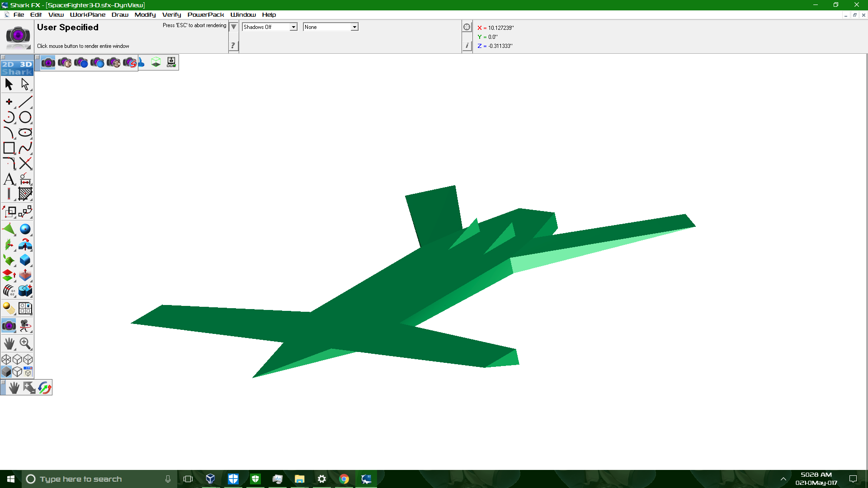This screenshot has width=868, height=488.
Task: Click the question mark help button
Action: point(233,46)
